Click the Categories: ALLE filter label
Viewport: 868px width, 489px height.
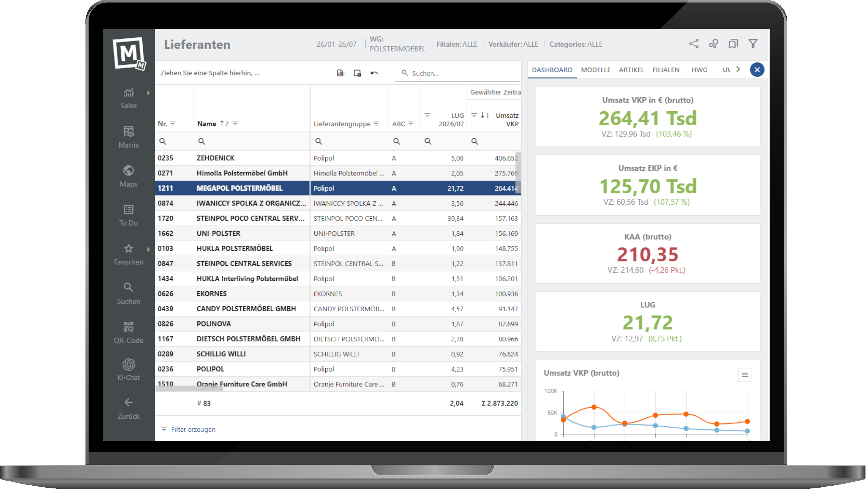click(x=576, y=44)
